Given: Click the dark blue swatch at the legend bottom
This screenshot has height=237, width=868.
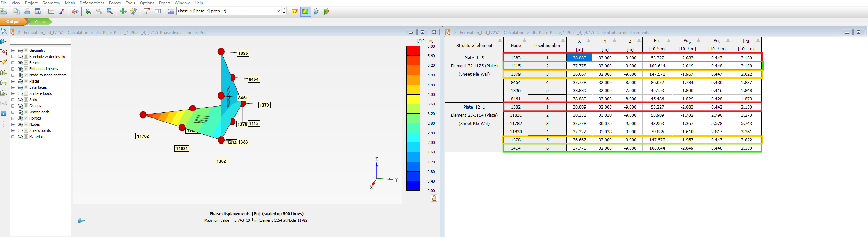Looking at the screenshot, I should coord(413,186).
